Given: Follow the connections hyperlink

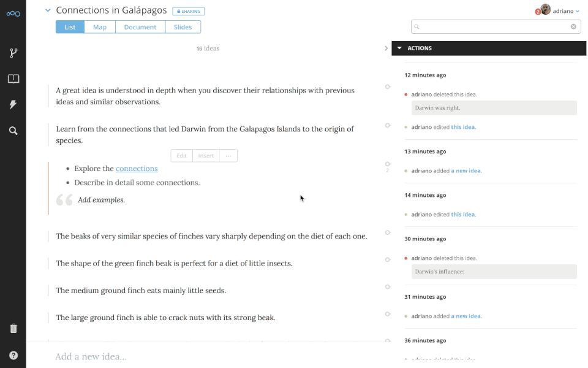Looking at the screenshot, I should click(x=137, y=169).
